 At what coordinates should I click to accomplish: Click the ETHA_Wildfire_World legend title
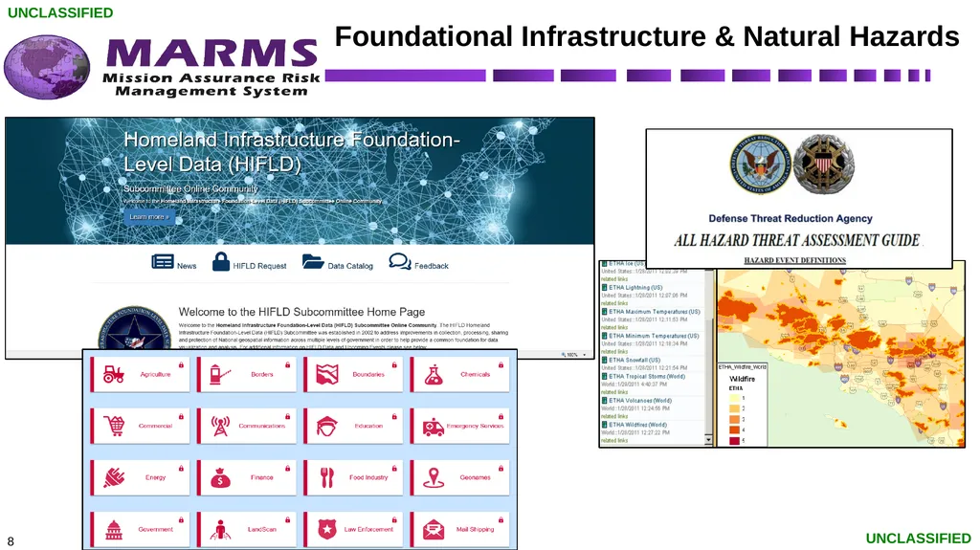coord(742,367)
